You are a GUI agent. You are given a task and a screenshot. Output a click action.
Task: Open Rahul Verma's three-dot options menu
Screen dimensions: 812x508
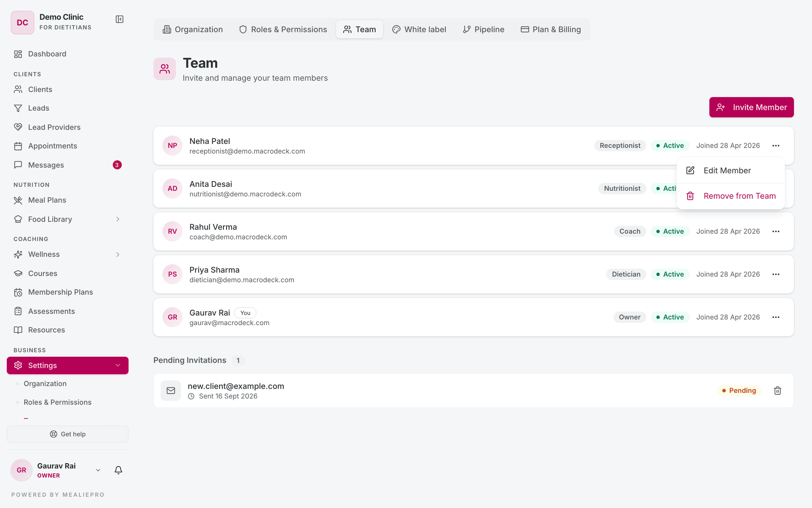pyautogui.click(x=776, y=231)
